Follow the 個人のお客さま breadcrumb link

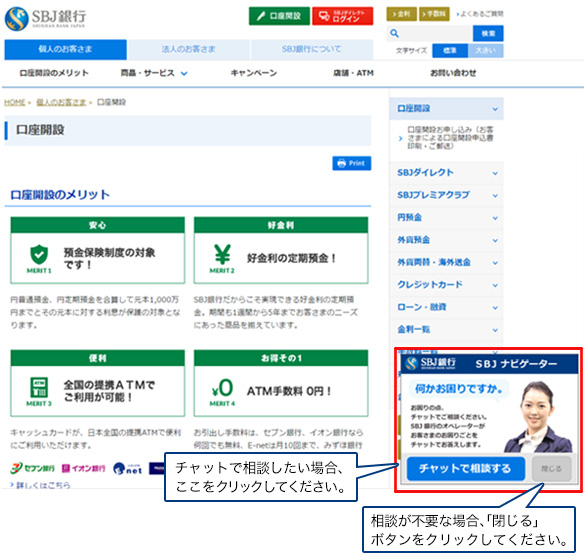click(x=61, y=102)
